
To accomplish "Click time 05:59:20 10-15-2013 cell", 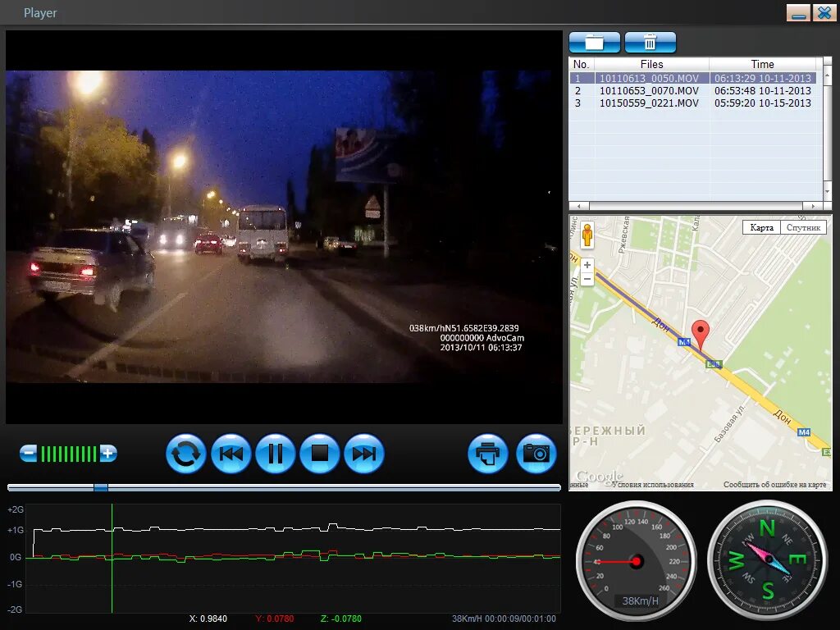I will [x=762, y=103].
